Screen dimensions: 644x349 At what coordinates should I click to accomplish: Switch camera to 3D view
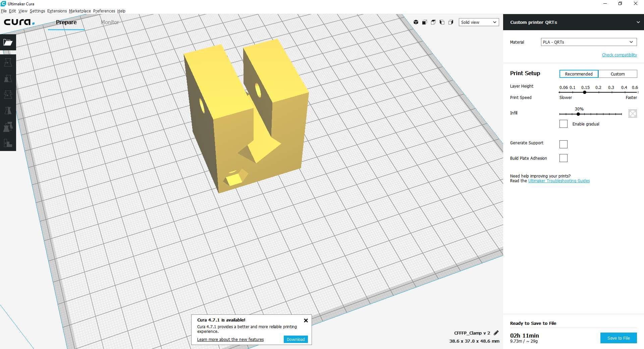pyautogui.click(x=416, y=22)
